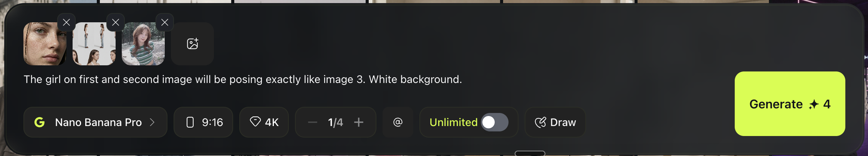
Task: Open the Draw tool
Action: (x=555, y=122)
